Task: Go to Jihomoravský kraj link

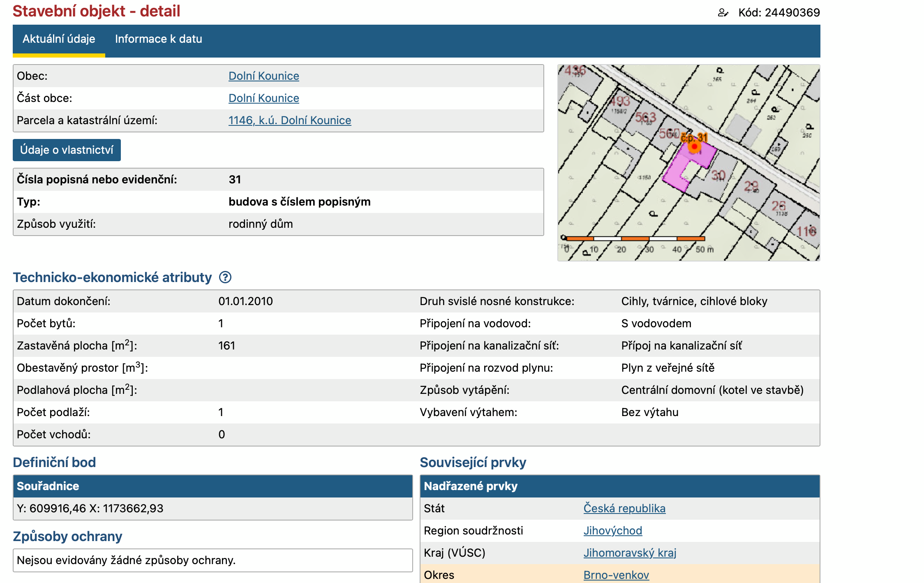Action: pos(629,553)
